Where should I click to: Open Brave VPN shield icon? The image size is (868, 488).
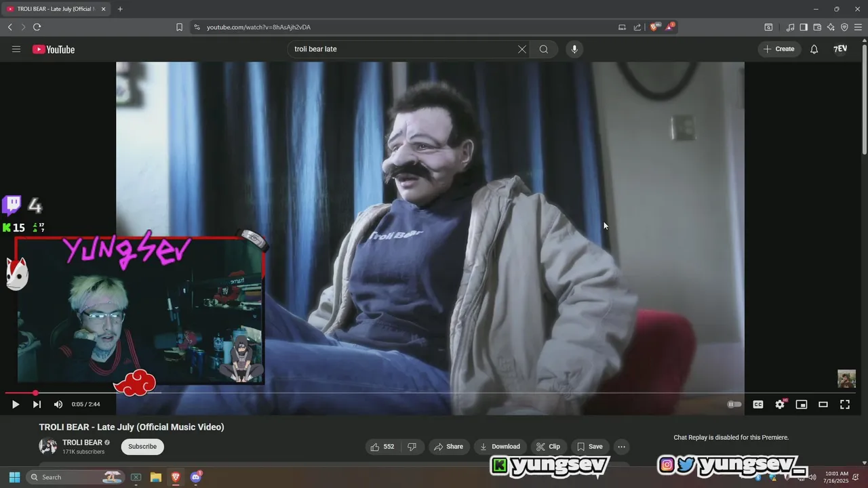[x=844, y=27]
